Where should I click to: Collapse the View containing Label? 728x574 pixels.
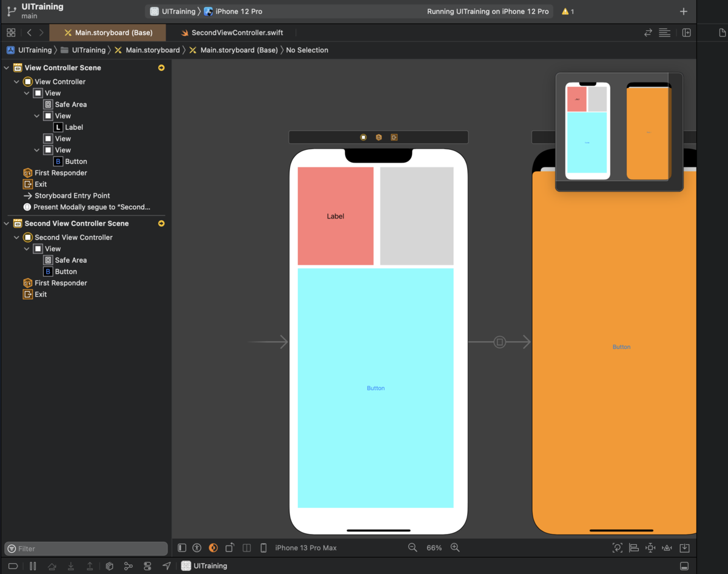point(37,116)
